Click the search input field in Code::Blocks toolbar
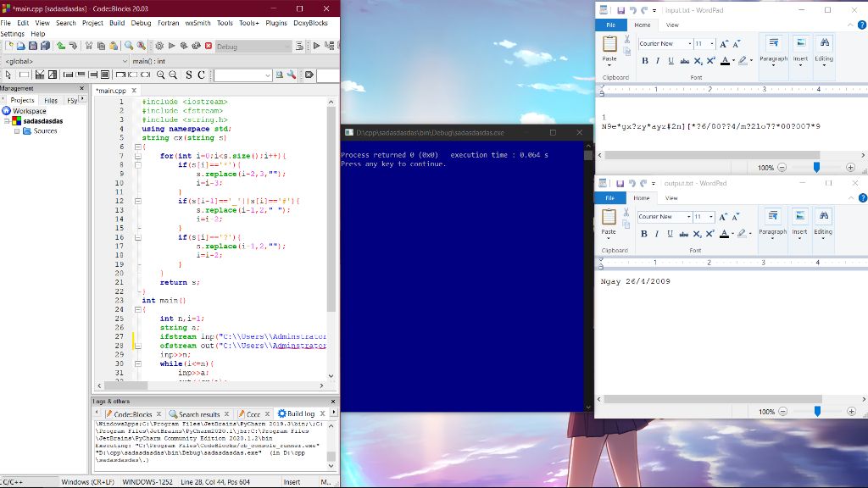 click(242, 75)
